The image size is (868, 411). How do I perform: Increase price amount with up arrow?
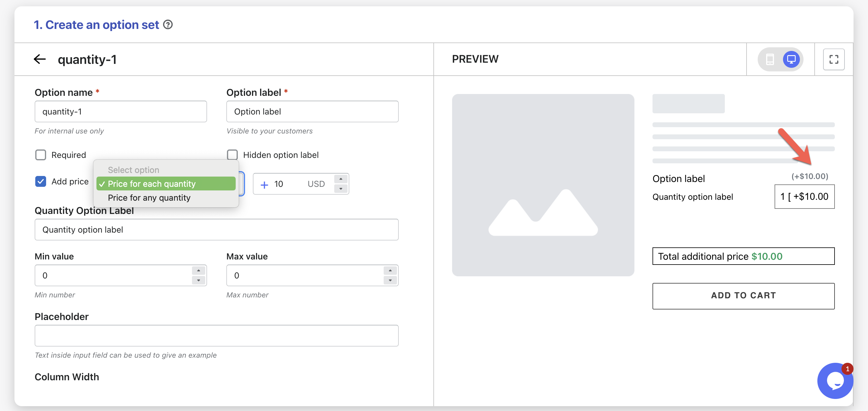pyautogui.click(x=341, y=179)
